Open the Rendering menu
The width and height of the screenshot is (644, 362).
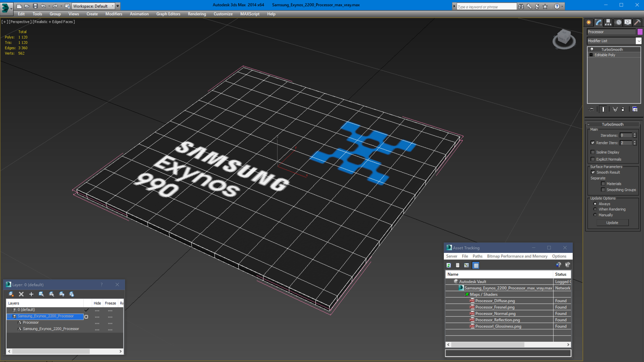pos(197,14)
